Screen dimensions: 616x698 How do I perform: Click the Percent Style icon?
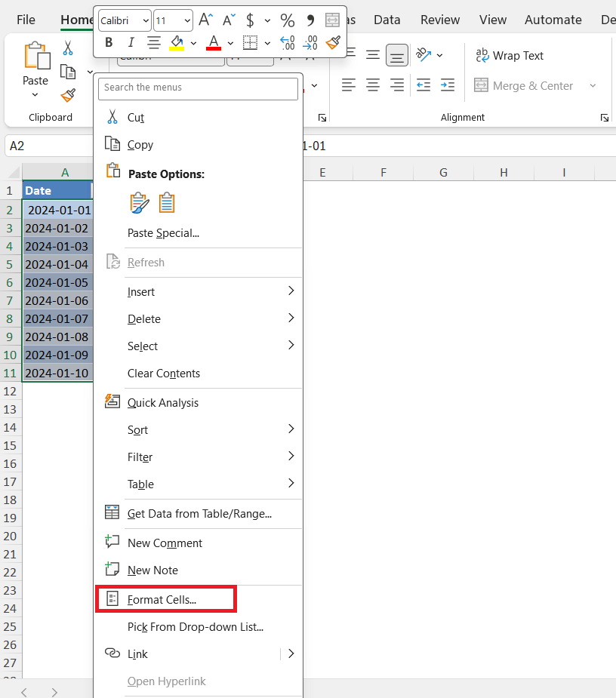pos(287,20)
